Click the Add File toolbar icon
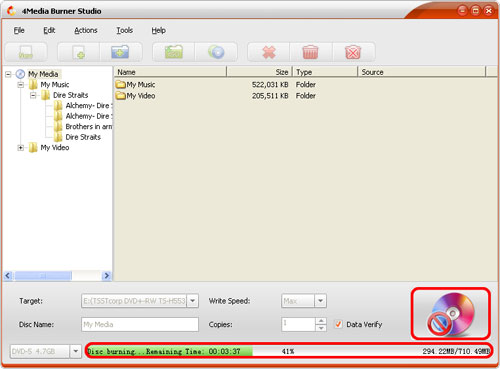 coord(79,52)
